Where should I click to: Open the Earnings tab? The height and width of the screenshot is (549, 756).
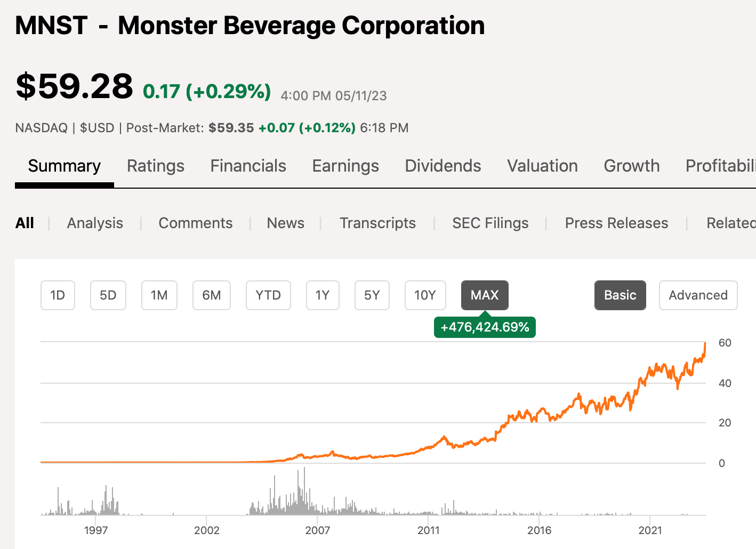click(x=345, y=166)
